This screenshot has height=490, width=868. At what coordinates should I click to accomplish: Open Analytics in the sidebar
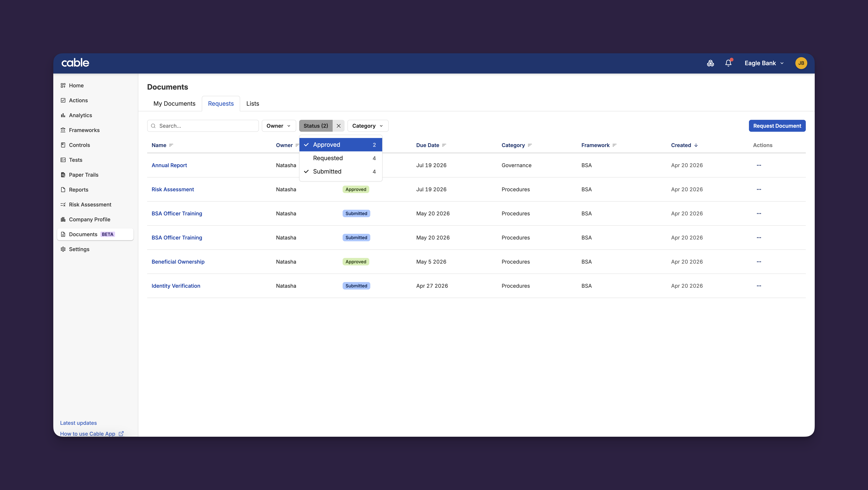pyautogui.click(x=95, y=115)
